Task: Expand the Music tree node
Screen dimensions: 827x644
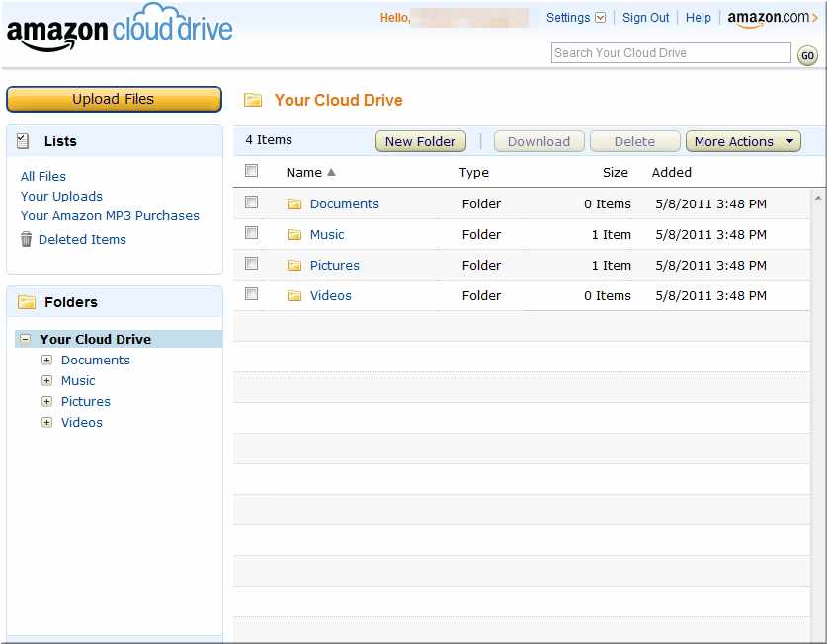Action: pyautogui.click(x=47, y=380)
